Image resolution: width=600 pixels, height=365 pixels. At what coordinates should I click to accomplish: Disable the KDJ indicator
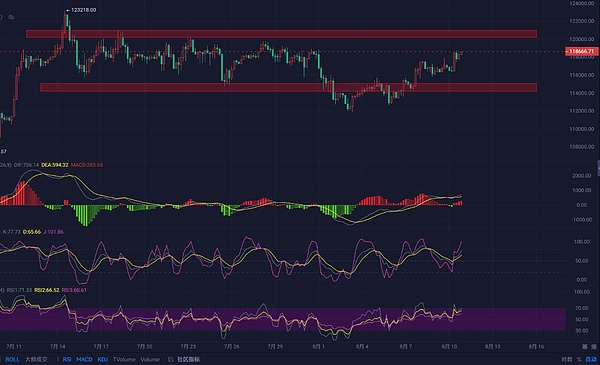[103, 359]
